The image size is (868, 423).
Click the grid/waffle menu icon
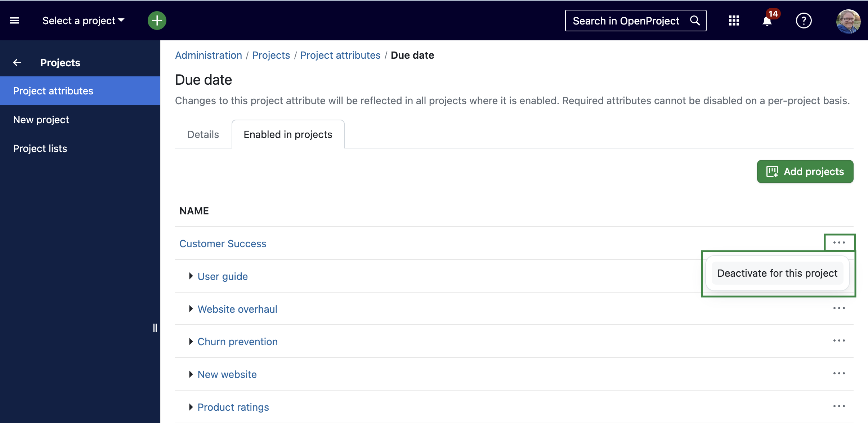click(732, 21)
